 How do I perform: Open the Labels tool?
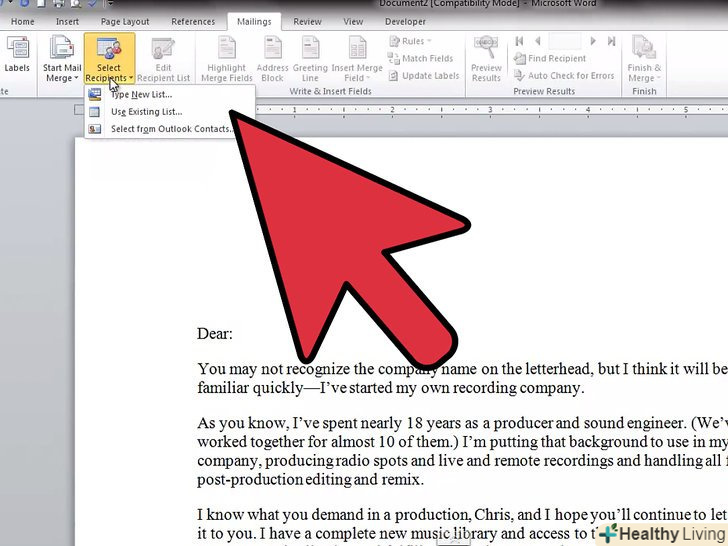pos(17,55)
